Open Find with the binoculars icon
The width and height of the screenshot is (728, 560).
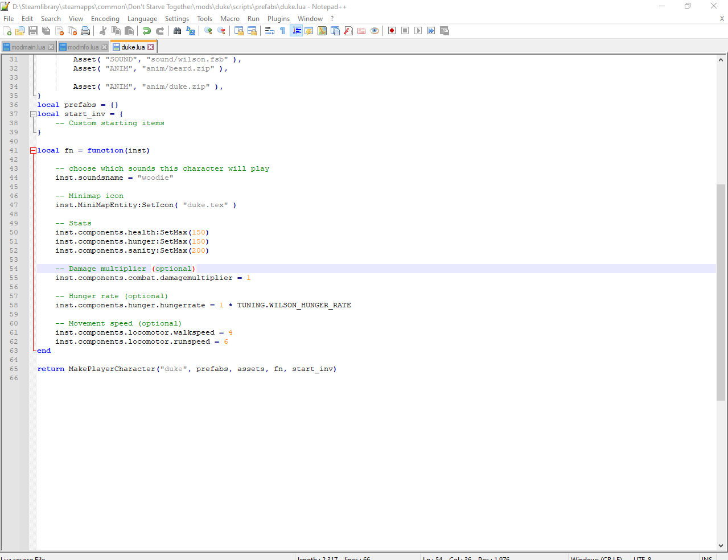pyautogui.click(x=178, y=31)
